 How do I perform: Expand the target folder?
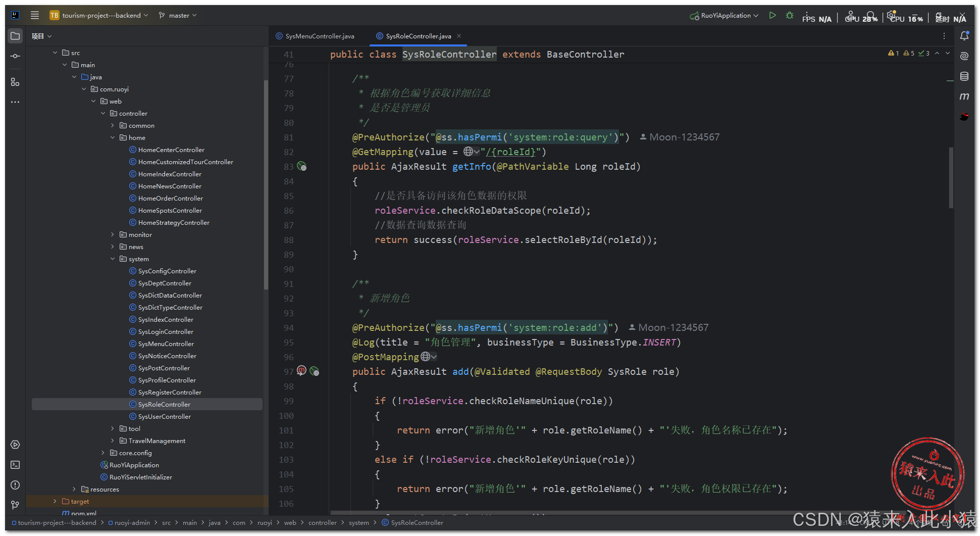click(x=55, y=501)
